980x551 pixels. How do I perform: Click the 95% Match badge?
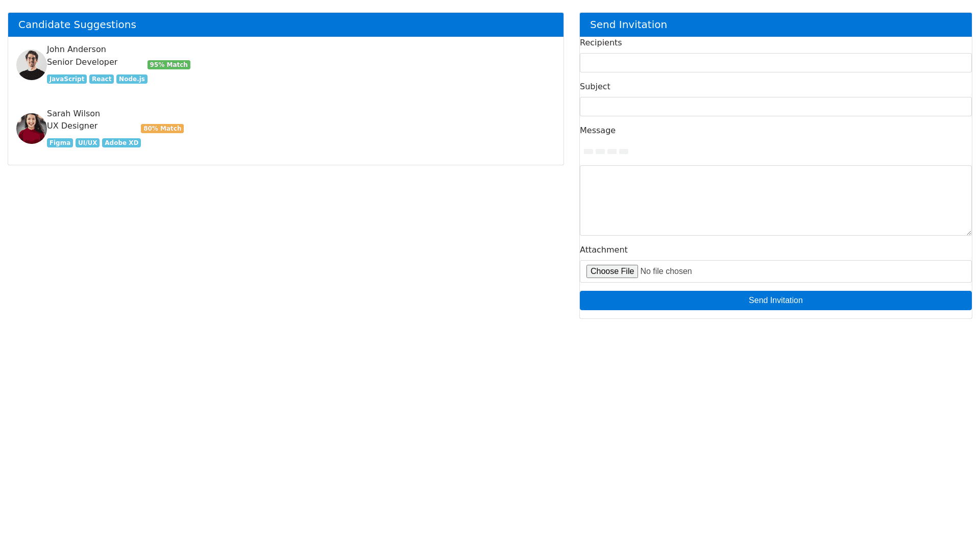click(169, 65)
